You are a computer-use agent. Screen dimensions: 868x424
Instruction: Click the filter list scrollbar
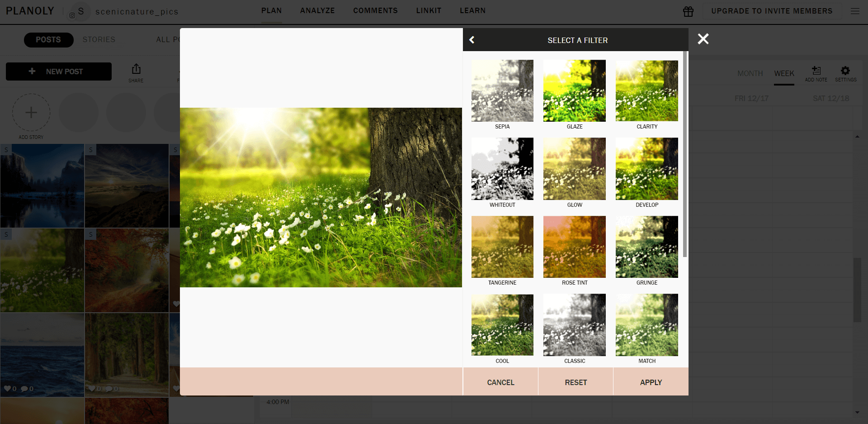point(685,154)
